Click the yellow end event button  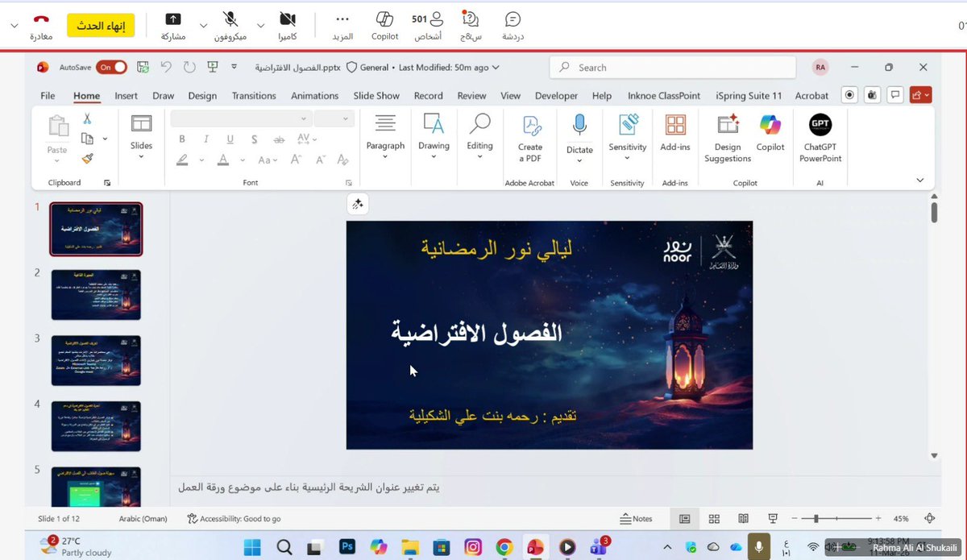[101, 25]
